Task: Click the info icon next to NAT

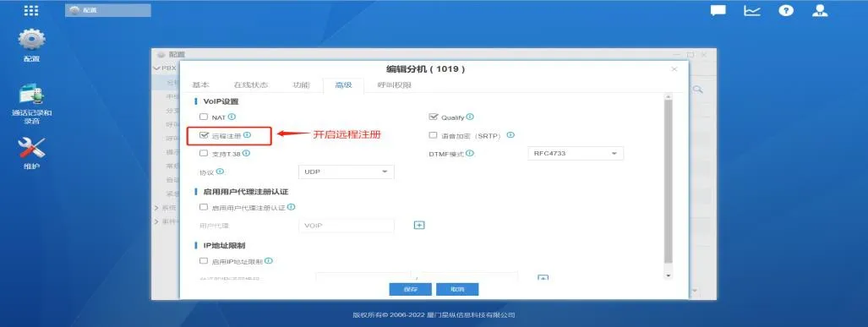Action: (232, 117)
